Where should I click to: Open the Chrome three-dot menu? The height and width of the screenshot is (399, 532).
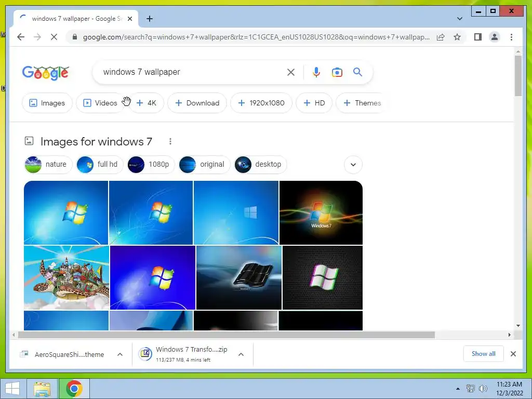click(511, 37)
